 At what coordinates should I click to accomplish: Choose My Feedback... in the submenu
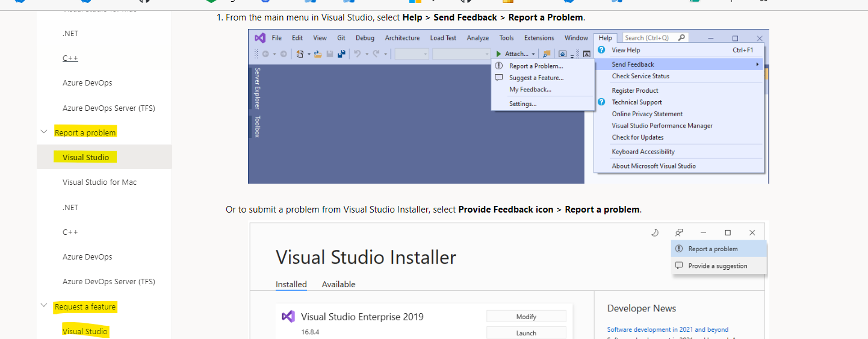(x=530, y=89)
